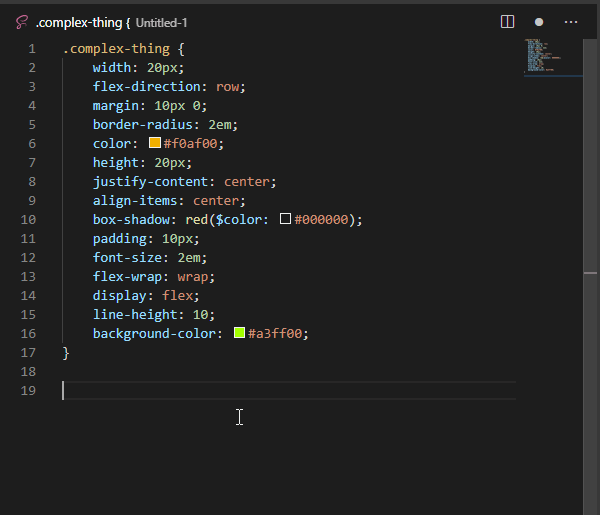Click the justify-content property name

(150, 182)
